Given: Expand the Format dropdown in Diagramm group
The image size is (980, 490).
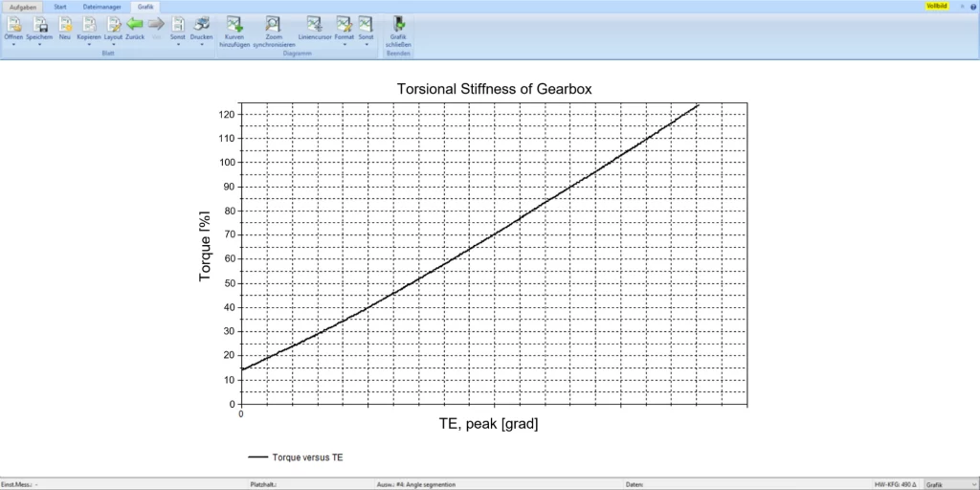Looking at the screenshot, I should click(x=345, y=44).
